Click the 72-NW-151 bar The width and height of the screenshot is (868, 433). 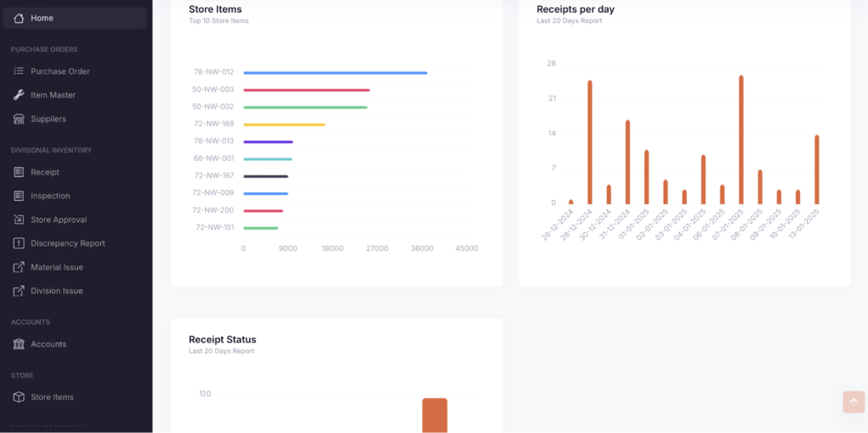pyautogui.click(x=261, y=228)
